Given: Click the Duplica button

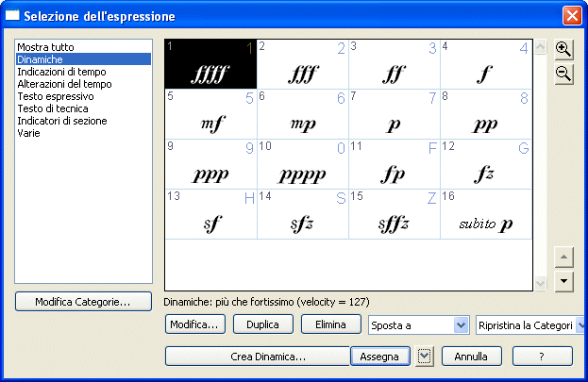Looking at the screenshot, I should (x=261, y=324).
